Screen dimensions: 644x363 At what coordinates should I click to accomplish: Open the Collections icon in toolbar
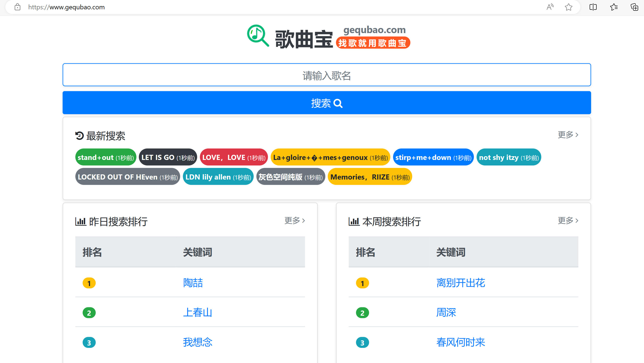[634, 7]
